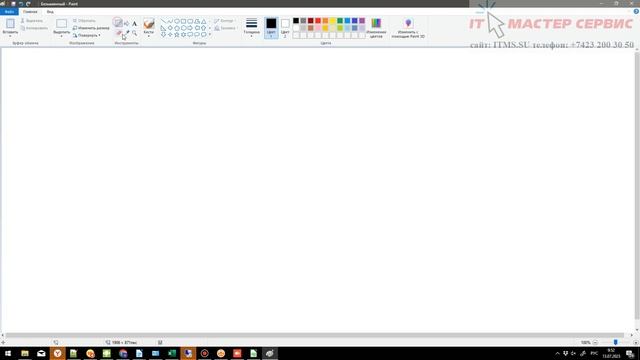640x360 pixels.
Task: Open the shape Fill (Заливка) dropdown
Action: (x=225, y=28)
